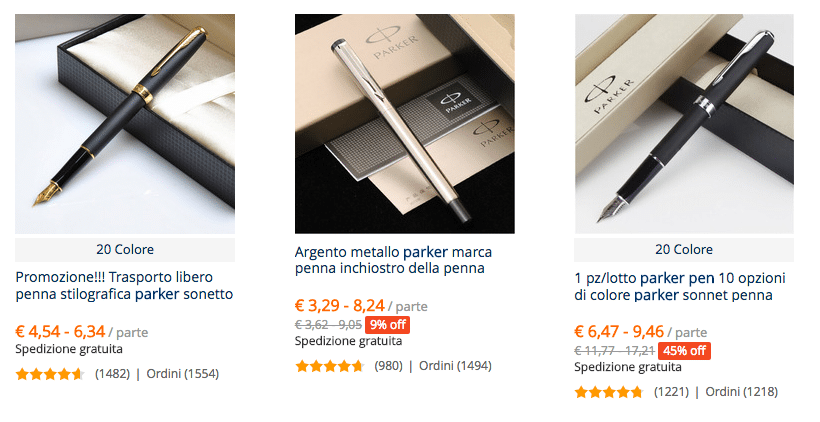View the (1221) reviews count link
Screen dimensions: 820x422
click(671, 392)
